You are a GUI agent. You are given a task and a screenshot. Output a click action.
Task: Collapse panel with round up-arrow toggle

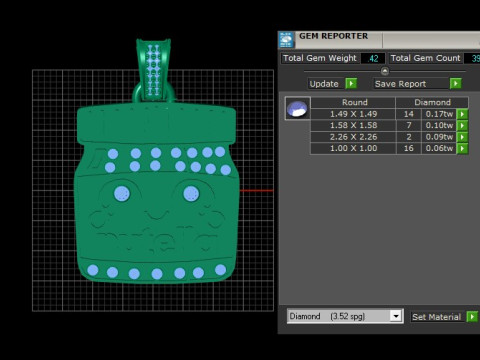pos(385,71)
